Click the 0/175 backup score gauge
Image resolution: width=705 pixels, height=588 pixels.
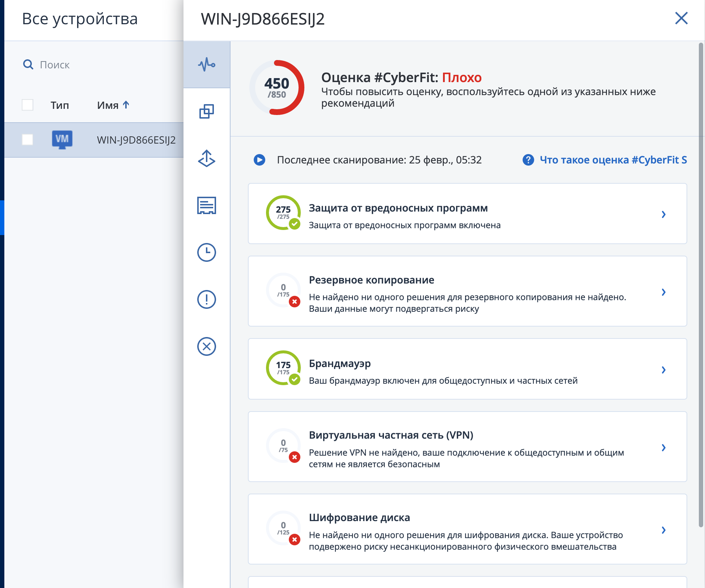pos(283,290)
